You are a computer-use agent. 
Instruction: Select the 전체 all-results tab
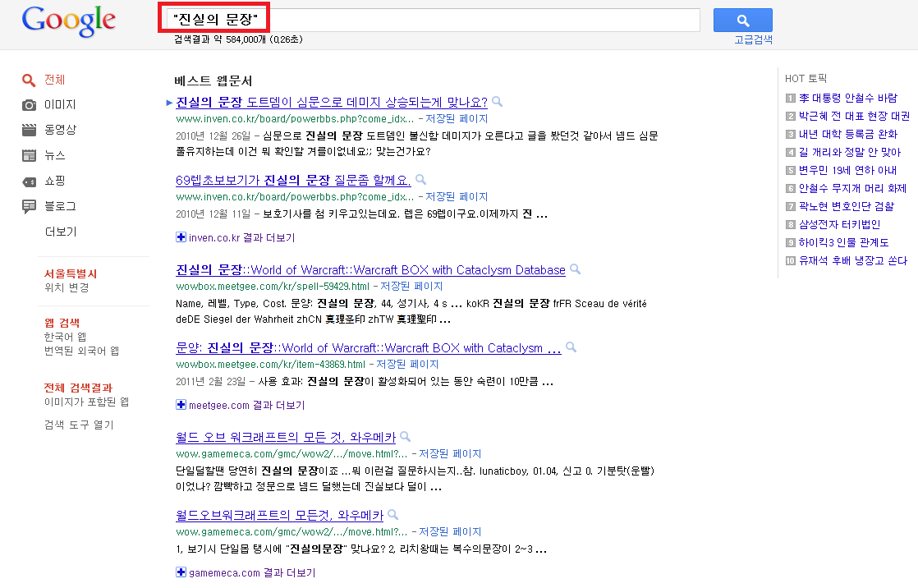54,80
